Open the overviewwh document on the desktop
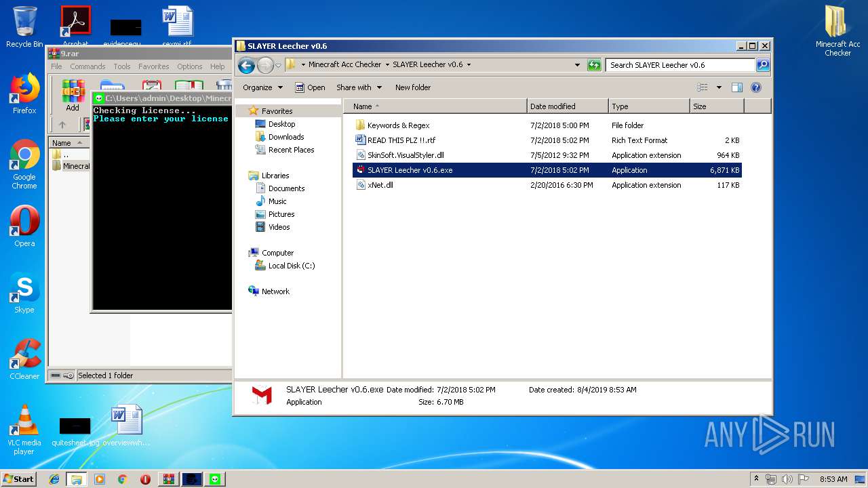 pos(126,426)
